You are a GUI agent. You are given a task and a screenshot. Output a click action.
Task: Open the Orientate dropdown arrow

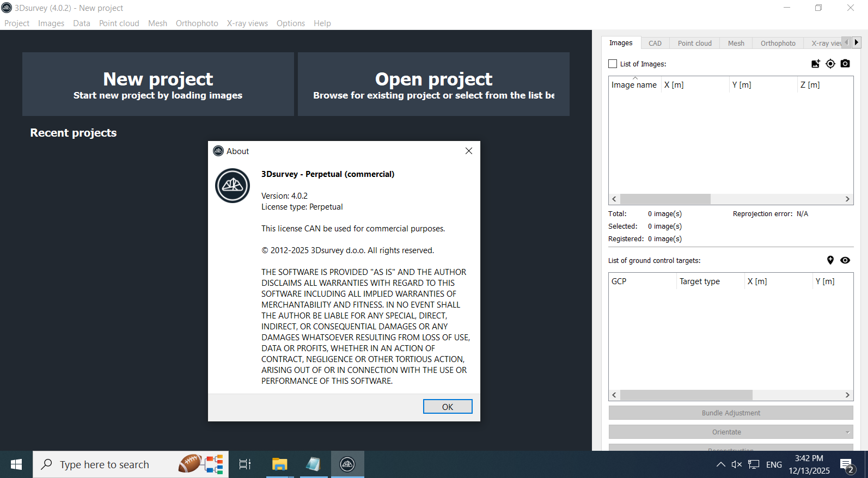(x=847, y=432)
